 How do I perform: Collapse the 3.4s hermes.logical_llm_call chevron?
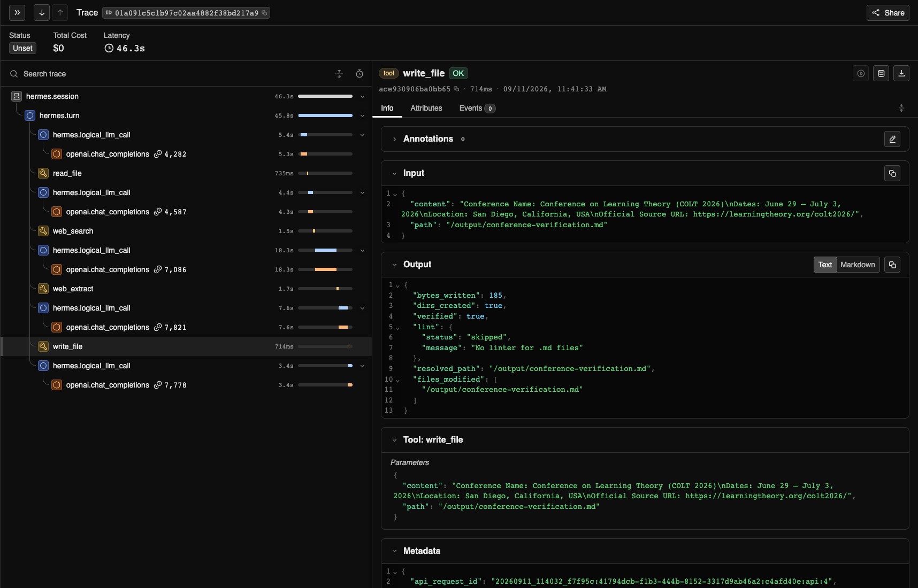coord(362,366)
